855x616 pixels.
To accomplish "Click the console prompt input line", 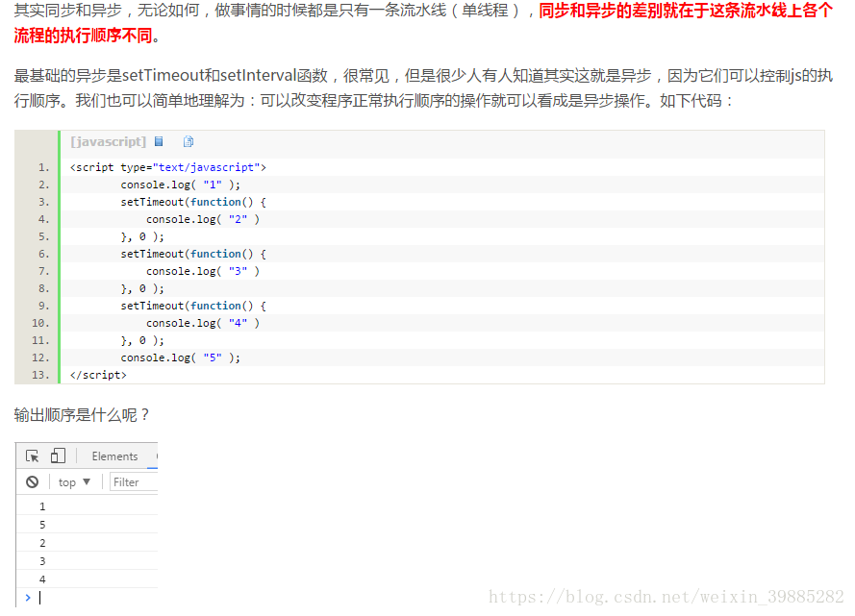I will tap(88, 598).
